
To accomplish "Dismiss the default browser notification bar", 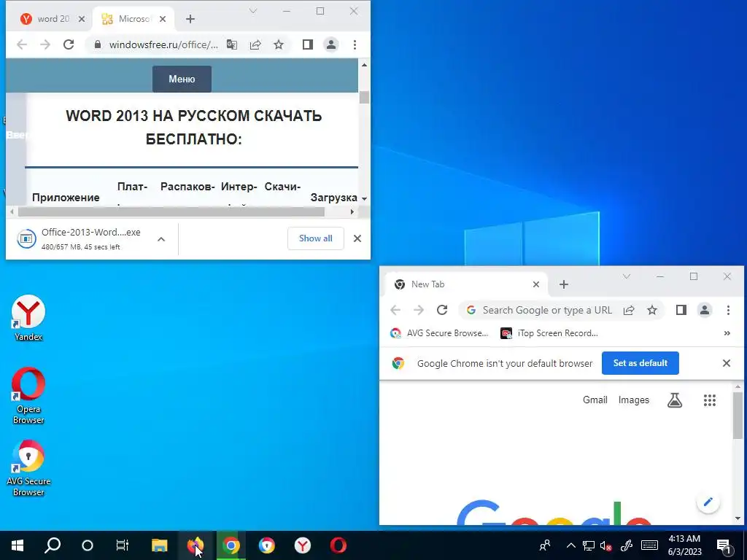I will (x=726, y=363).
